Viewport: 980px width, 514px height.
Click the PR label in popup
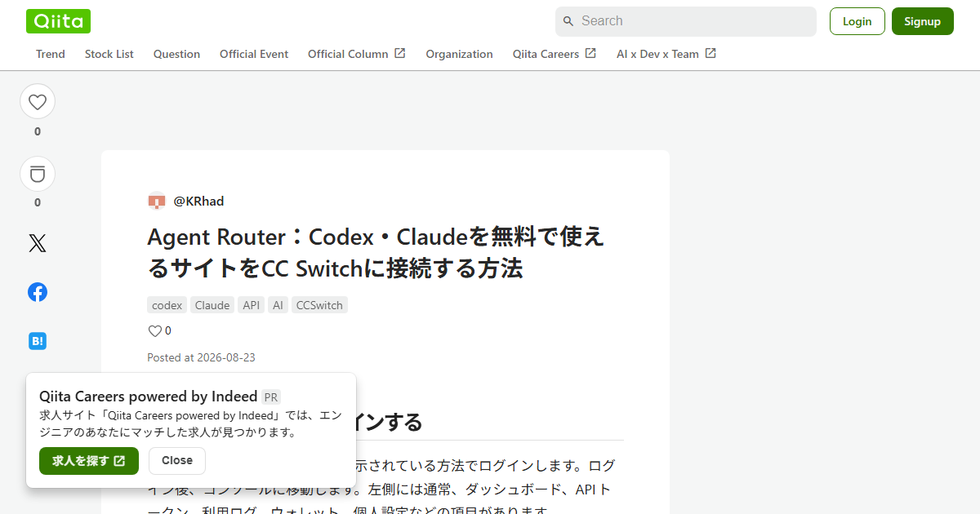click(x=271, y=397)
